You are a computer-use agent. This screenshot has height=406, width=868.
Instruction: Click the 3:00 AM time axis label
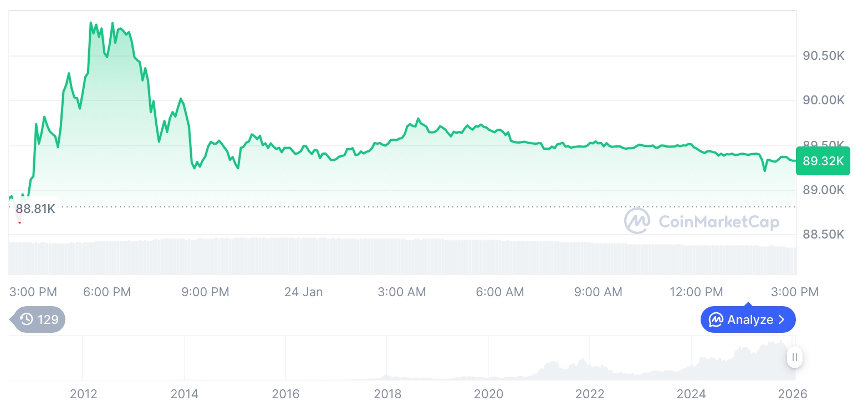pyautogui.click(x=402, y=292)
